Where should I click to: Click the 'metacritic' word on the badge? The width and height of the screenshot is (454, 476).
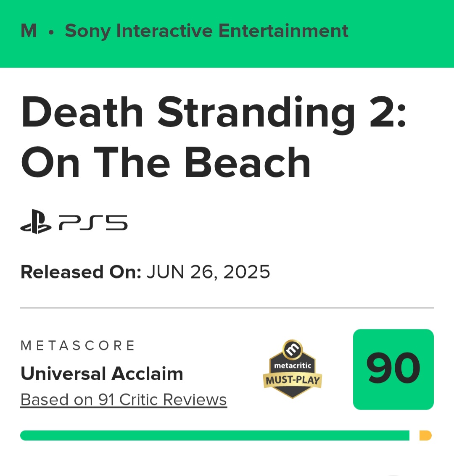293,366
